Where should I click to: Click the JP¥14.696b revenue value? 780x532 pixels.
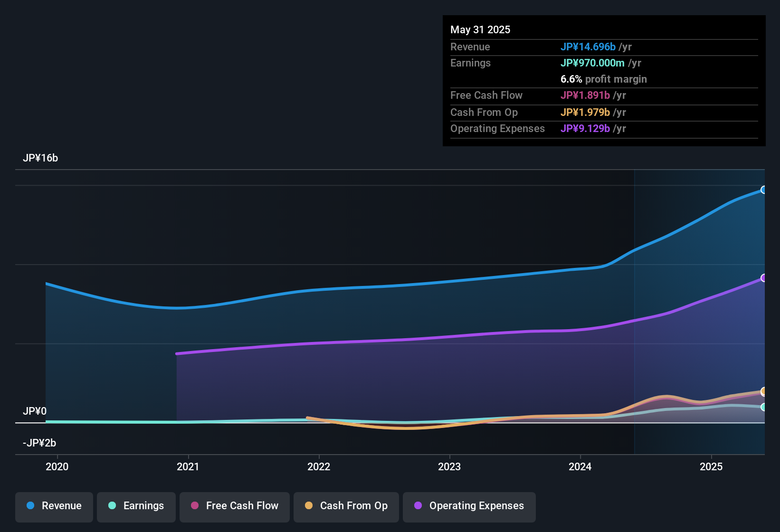[x=588, y=47]
